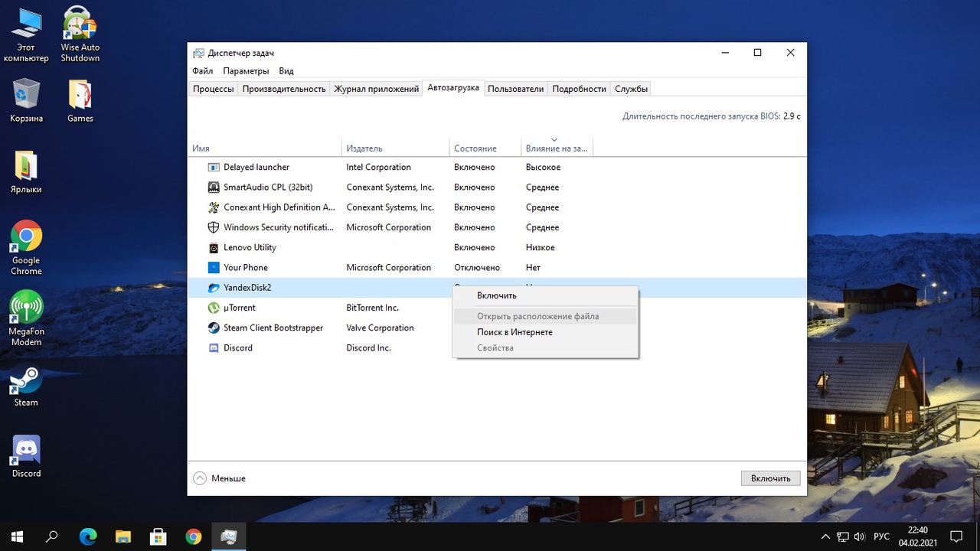
Task: Click Высокое impact value
Action: click(543, 167)
